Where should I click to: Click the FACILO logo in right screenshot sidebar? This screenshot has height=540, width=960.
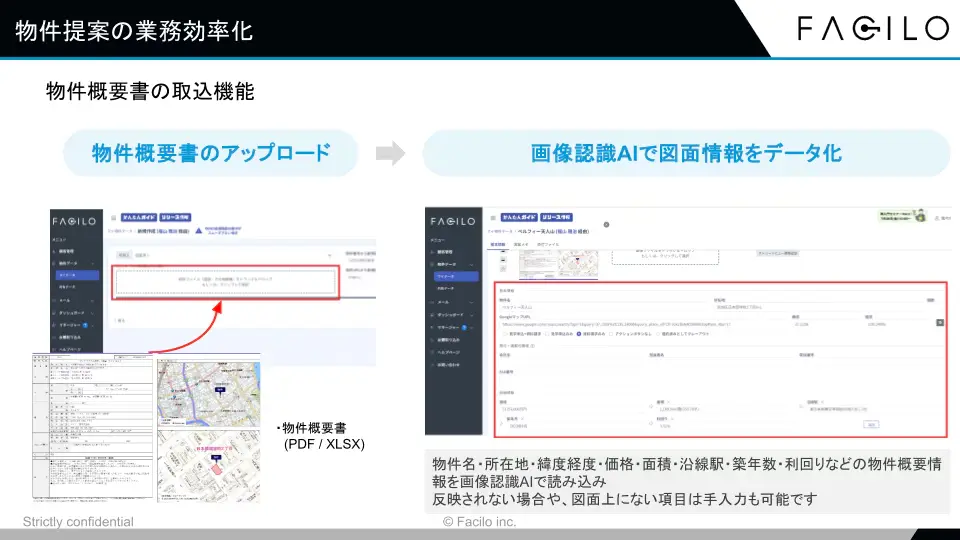(x=453, y=220)
